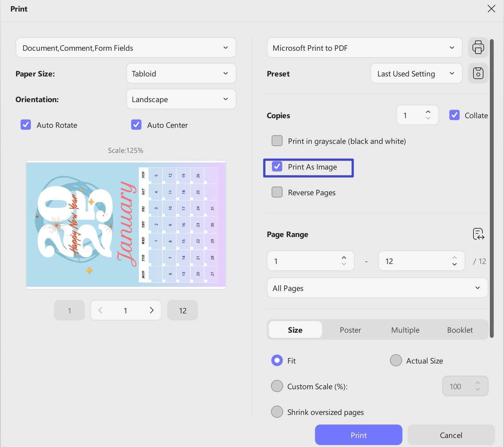Increase start page number with up arrow
Image resolution: width=504 pixels, height=447 pixels.
pyautogui.click(x=344, y=258)
